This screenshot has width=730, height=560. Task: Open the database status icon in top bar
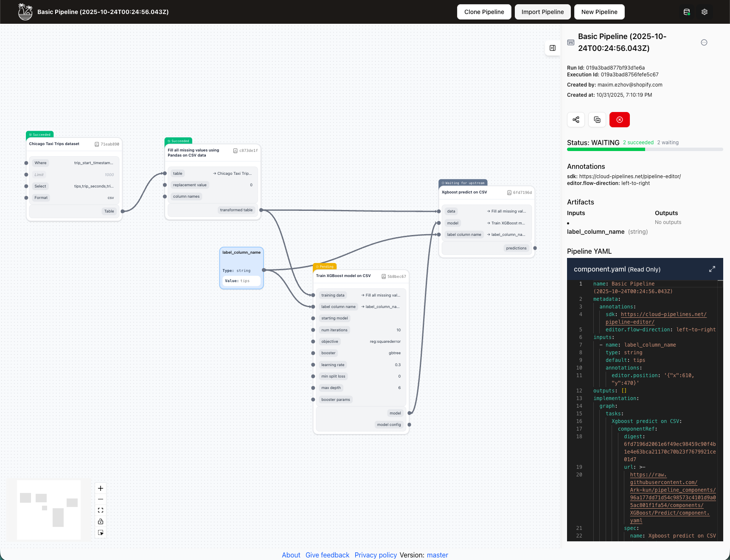tap(687, 12)
